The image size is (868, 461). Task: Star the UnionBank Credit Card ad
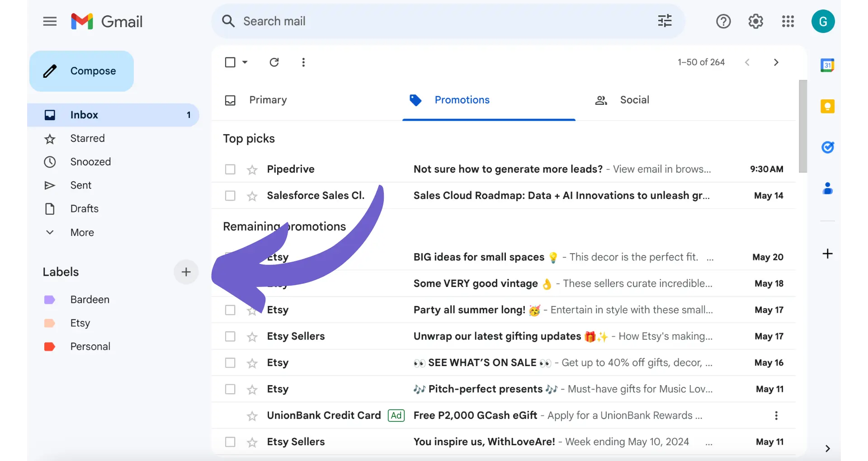[x=252, y=416]
